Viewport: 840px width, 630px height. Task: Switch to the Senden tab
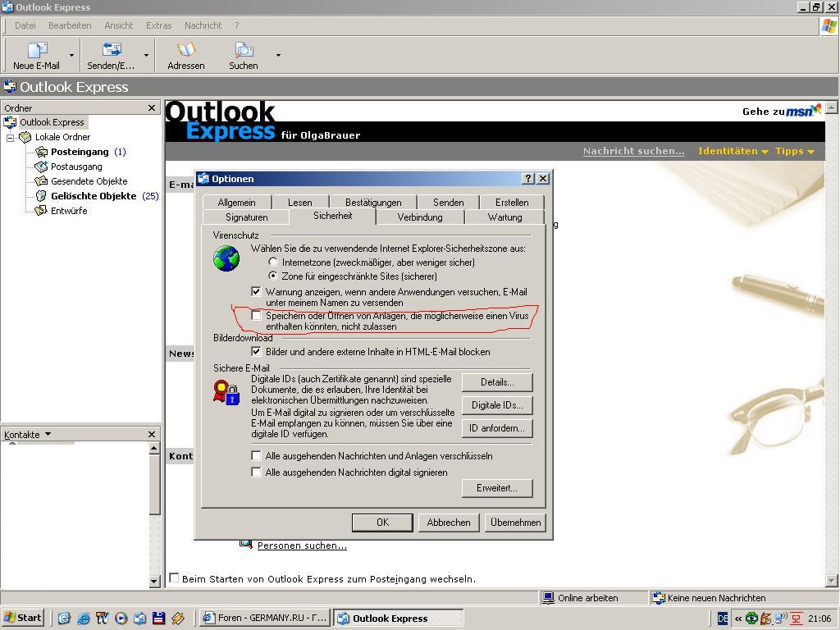point(449,202)
